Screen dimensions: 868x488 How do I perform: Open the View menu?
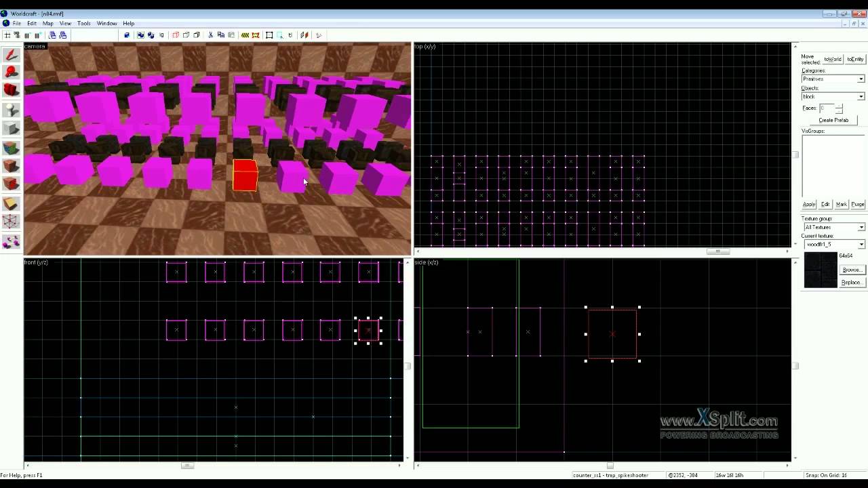click(x=65, y=23)
